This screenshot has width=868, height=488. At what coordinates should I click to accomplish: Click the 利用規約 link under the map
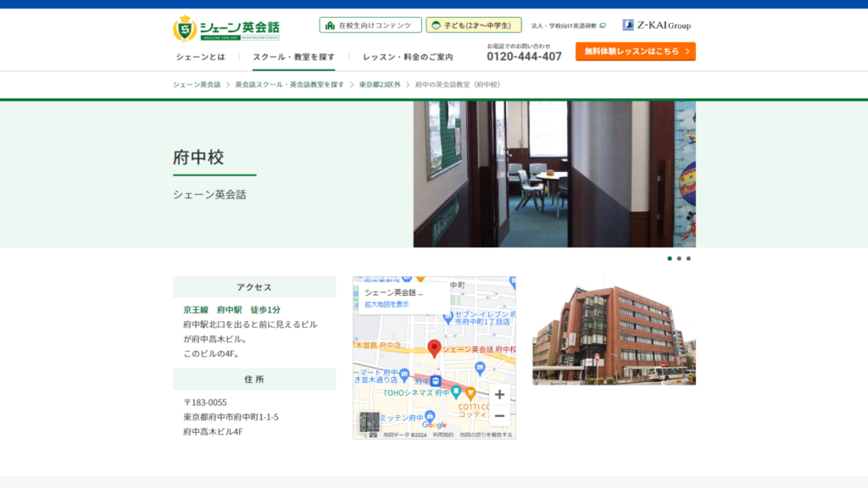click(442, 435)
